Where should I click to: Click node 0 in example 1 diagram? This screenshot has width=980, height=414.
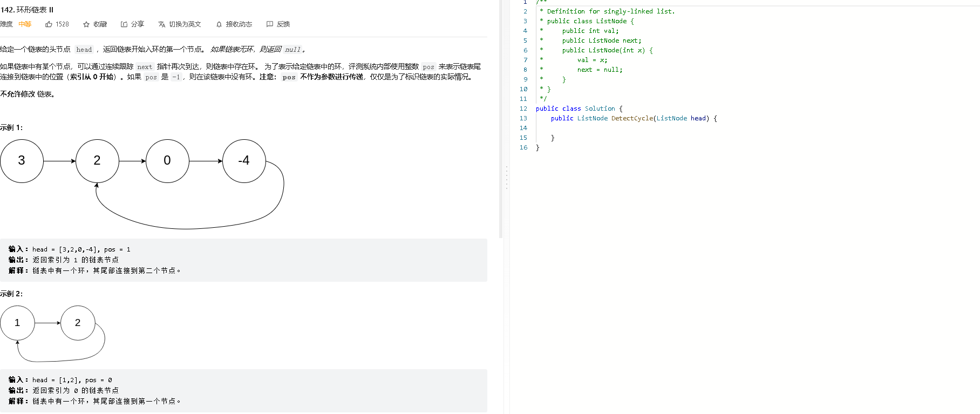pyautogui.click(x=167, y=161)
